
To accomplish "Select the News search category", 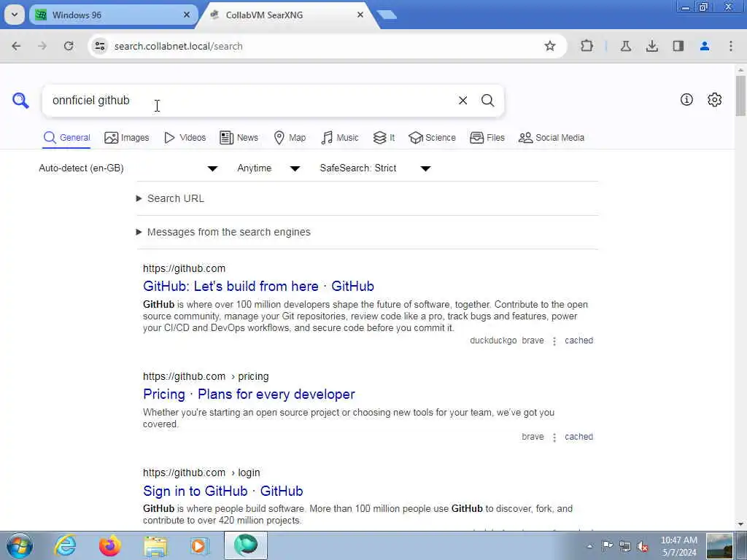I will pos(239,138).
